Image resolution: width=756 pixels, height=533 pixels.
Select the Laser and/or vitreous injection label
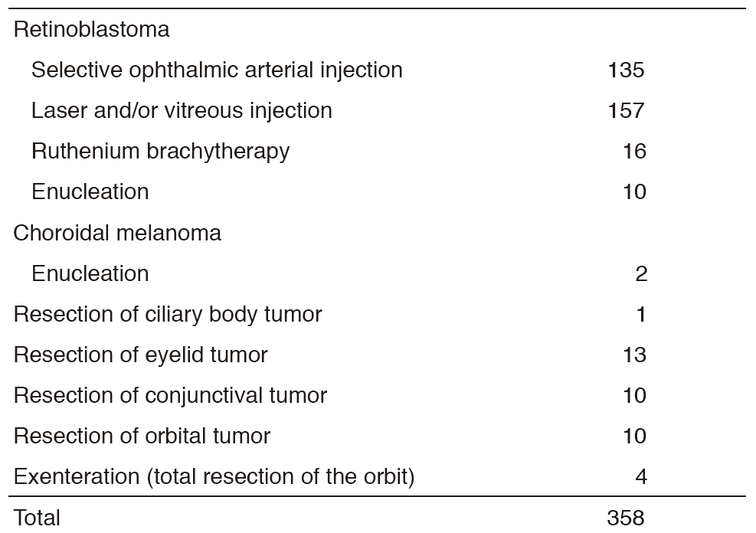[x=182, y=110]
